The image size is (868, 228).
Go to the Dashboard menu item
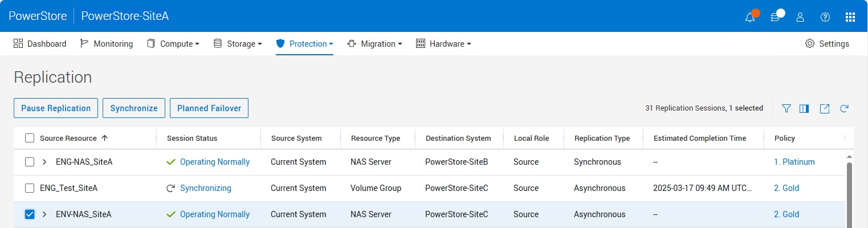(x=40, y=44)
